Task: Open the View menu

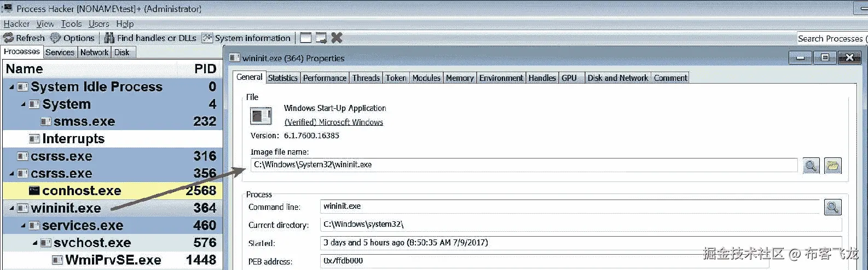Action: coord(45,24)
